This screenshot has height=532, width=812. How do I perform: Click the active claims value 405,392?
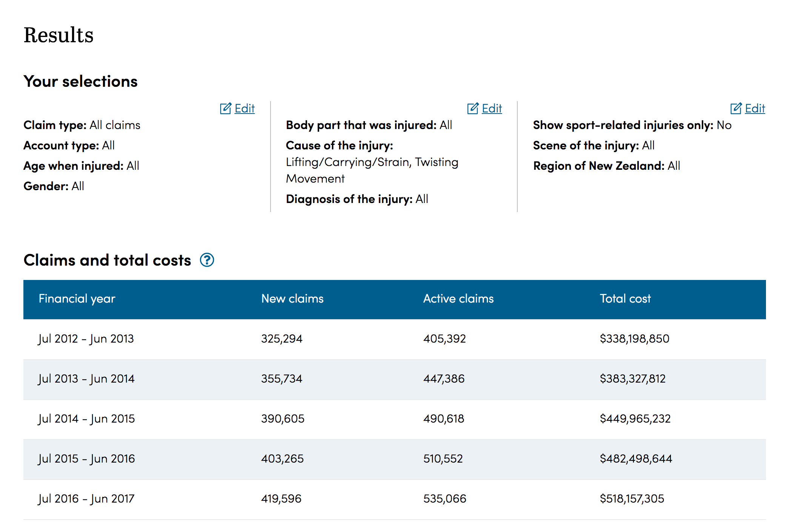click(x=444, y=339)
